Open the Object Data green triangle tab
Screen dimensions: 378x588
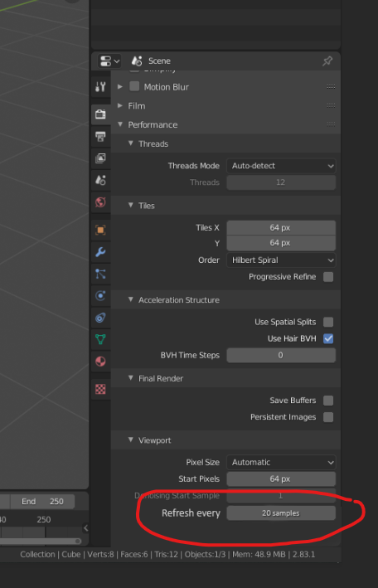pyautogui.click(x=100, y=340)
